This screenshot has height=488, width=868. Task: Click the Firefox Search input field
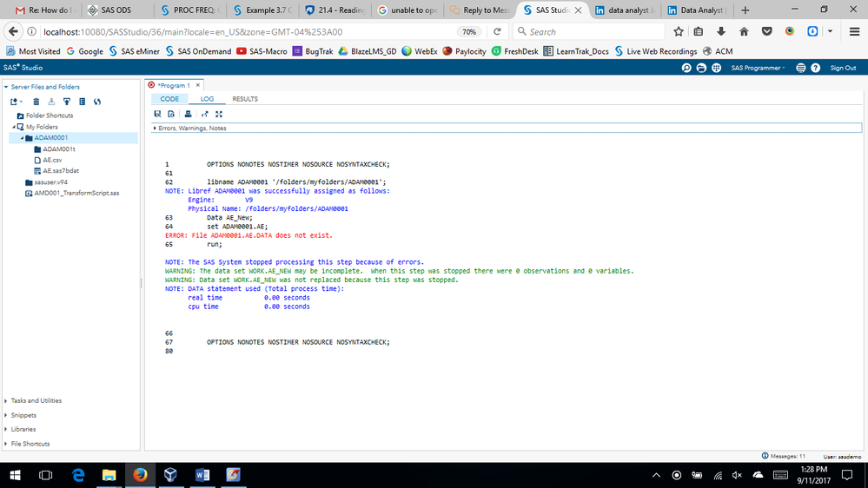589,31
